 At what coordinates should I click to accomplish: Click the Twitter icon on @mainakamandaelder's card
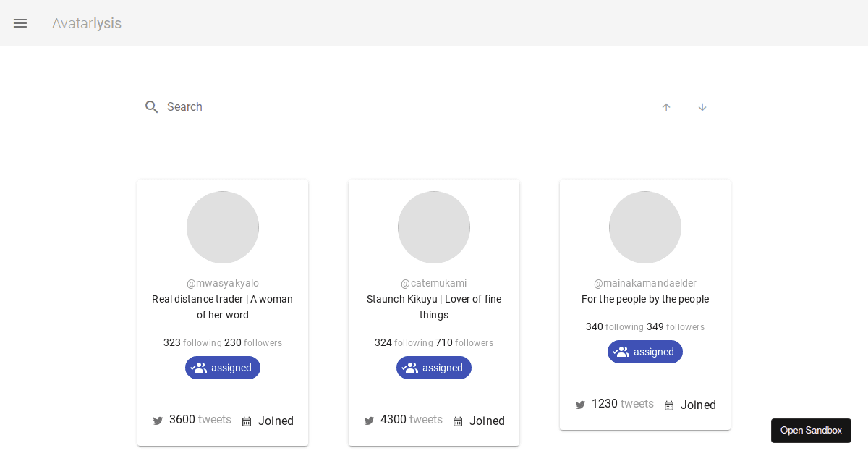580,405
